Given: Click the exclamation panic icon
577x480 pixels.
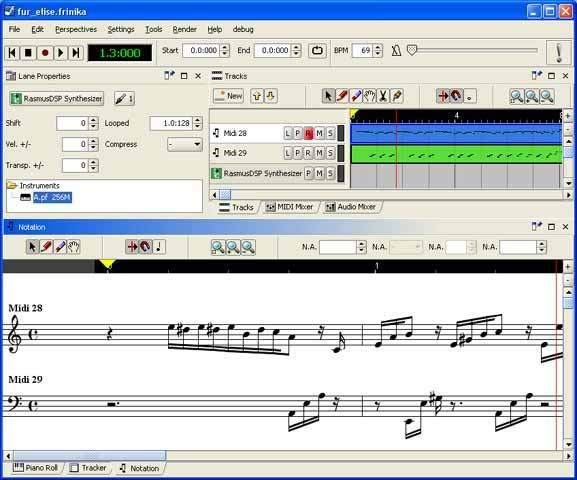Looking at the screenshot, I should point(559,53).
